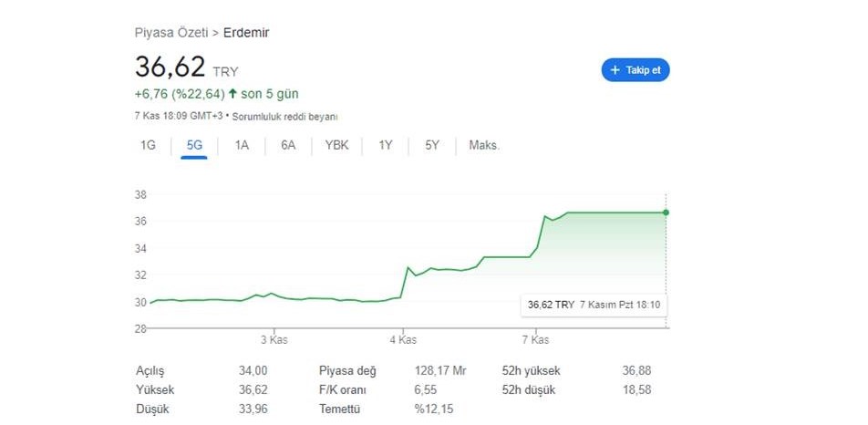Open the YBK range tab
The image size is (868, 425).
336,146
